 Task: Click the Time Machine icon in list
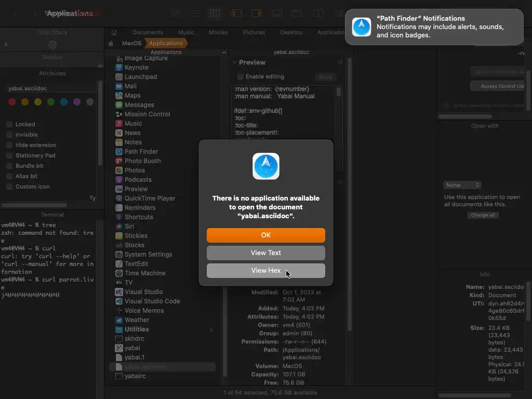(x=119, y=273)
